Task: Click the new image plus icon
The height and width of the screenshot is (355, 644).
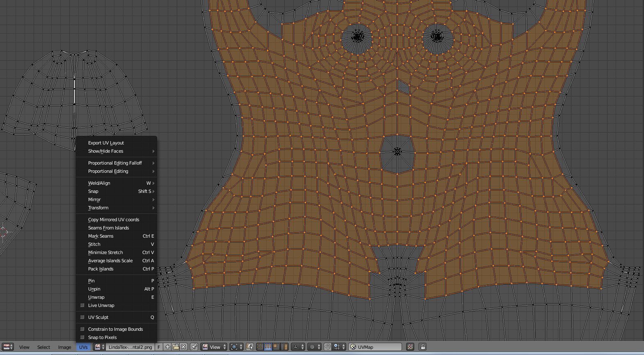Action: pos(168,347)
